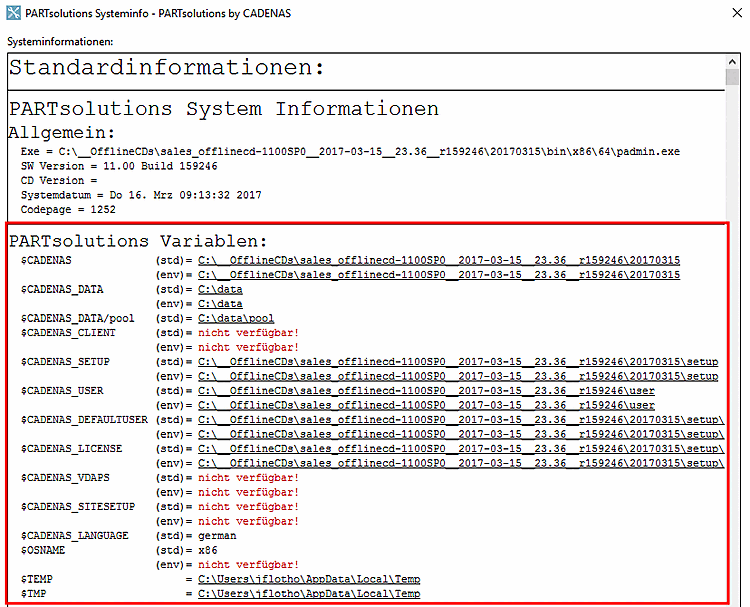Click the $CADENAS_LANGUAGE variable name
Viewport: 750px width, 607px height.
(75, 536)
